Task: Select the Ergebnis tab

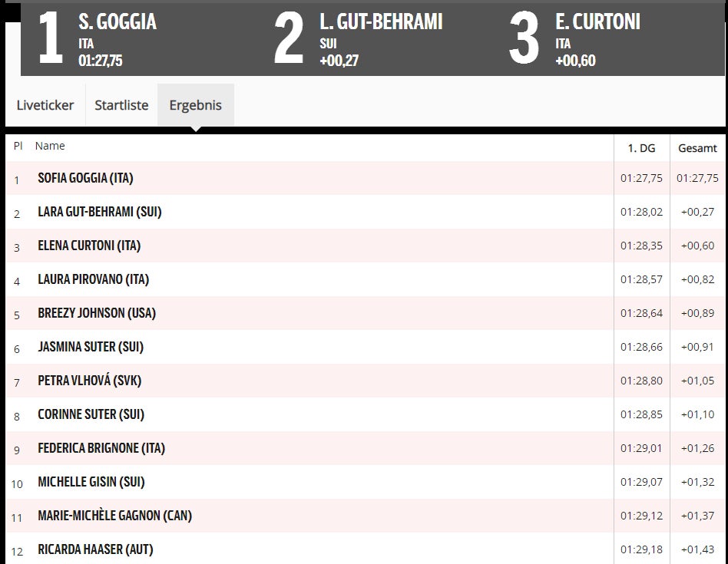Action: tap(195, 105)
